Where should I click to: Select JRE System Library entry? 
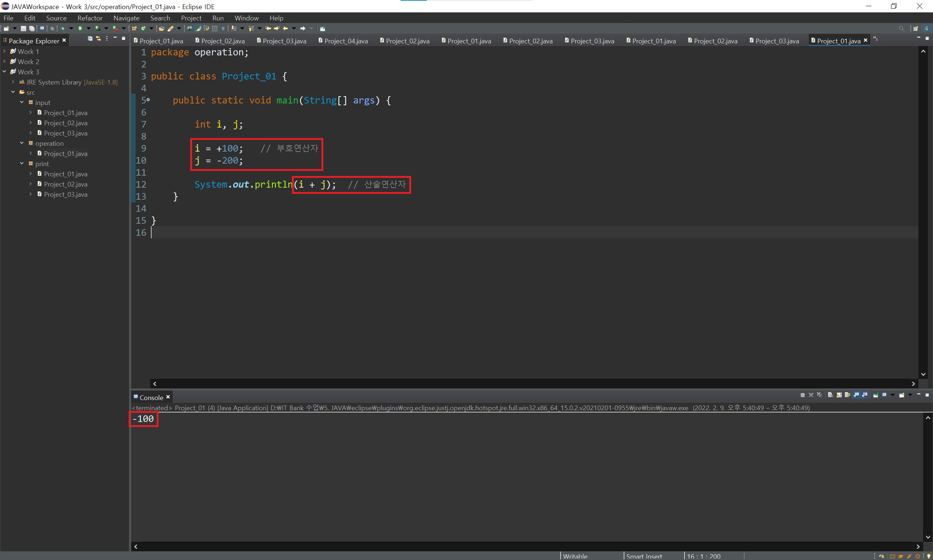pyautogui.click(x=54, y=82)
